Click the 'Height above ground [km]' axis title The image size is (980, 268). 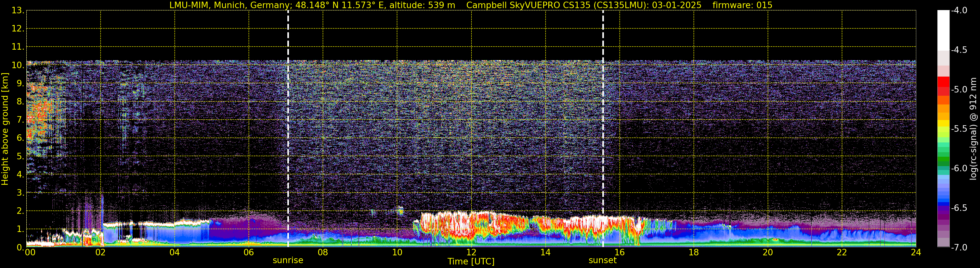coord(5,129)
